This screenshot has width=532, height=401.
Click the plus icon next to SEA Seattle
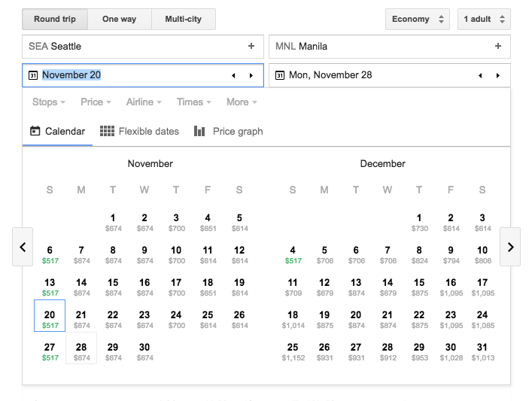[251, 47]
